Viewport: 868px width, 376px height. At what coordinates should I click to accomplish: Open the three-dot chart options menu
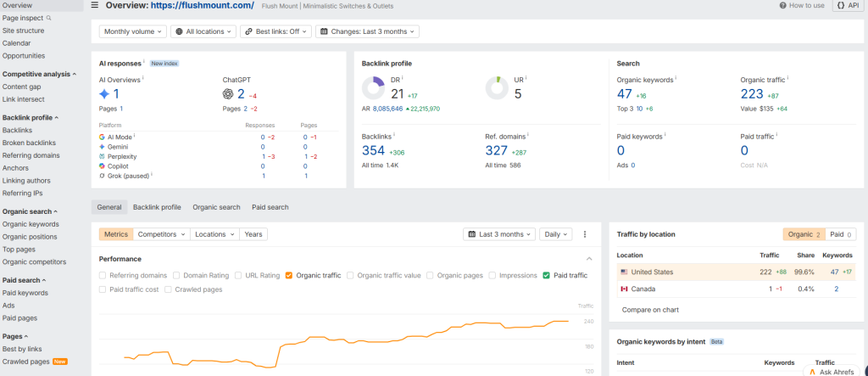click(585, 234)
